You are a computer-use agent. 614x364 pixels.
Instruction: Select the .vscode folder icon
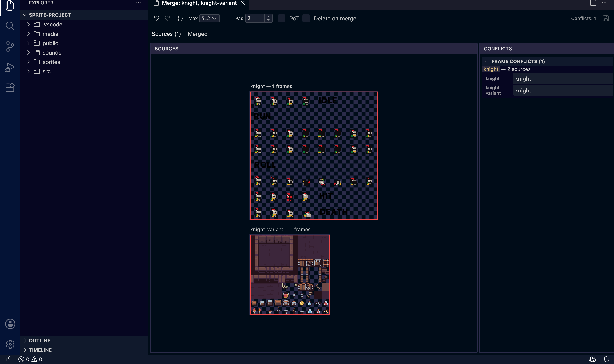click(36, 24)
